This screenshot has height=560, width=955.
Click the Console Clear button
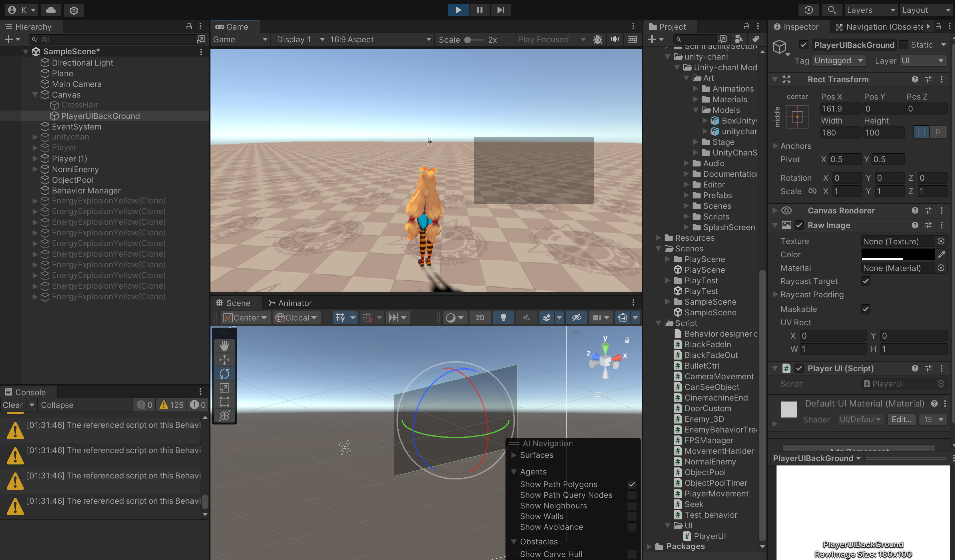point(13,405)
